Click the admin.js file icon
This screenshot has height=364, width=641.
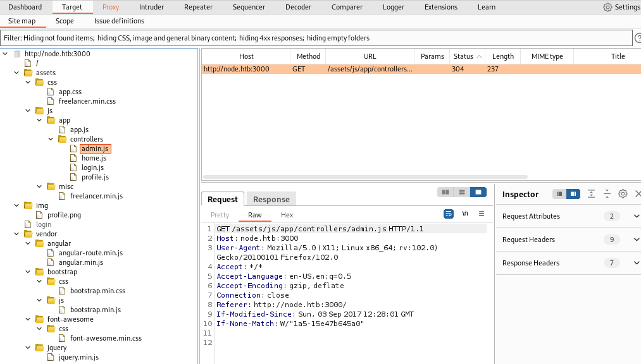(73, 149)
